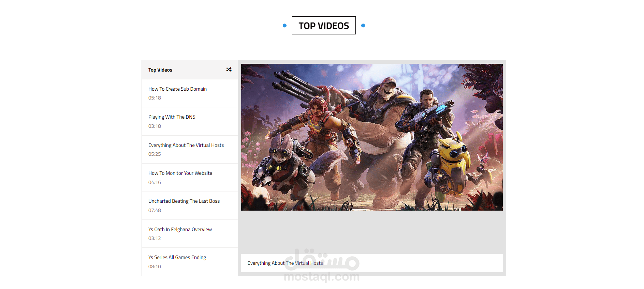The height and width of the screenshot is (289, 644).
Task: Click the 05:18 duration text
Action: pos(155,98)
